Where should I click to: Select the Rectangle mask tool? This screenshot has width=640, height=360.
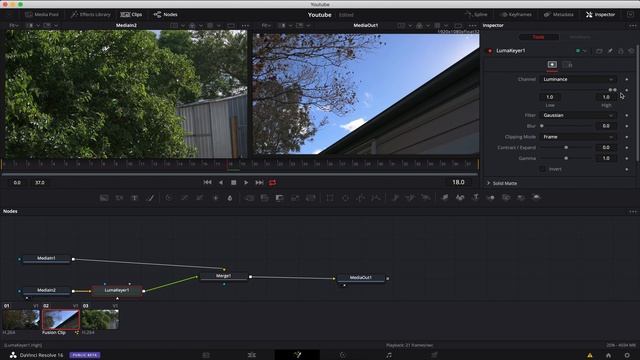coord(330,198)
